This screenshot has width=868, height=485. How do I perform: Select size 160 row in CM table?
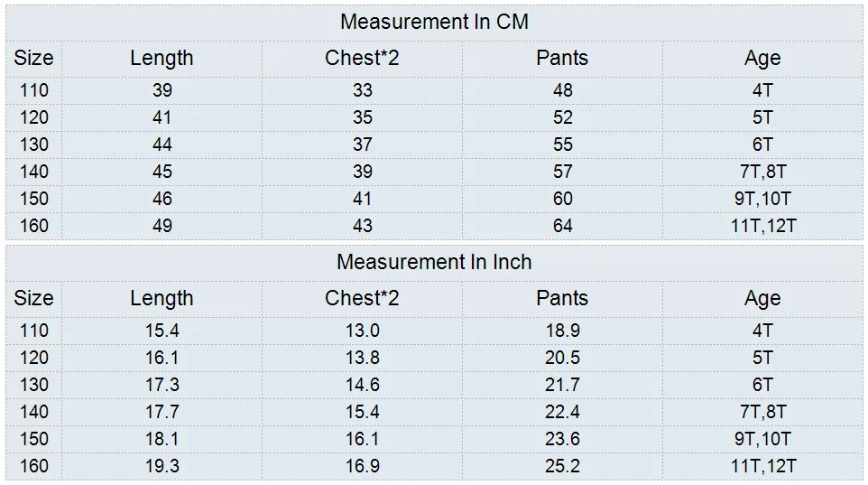(x=33, y=226)
